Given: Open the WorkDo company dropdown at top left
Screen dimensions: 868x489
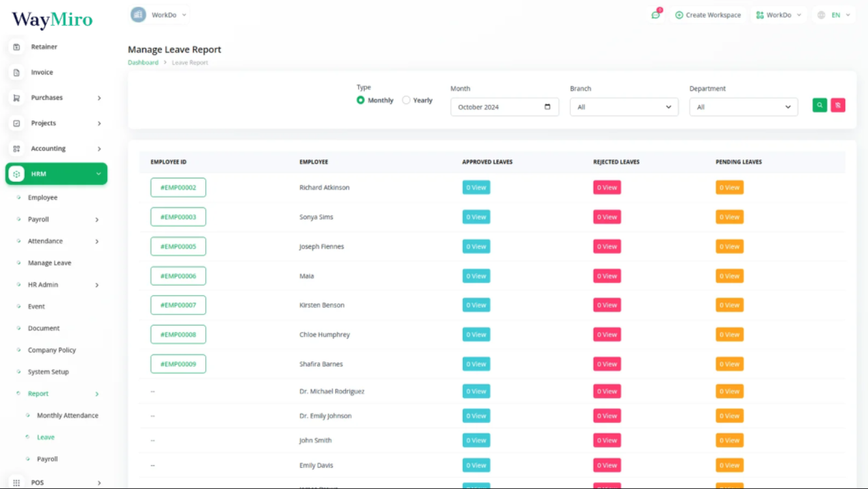Looking at the screenshot, I should click(x=161, y=15).
